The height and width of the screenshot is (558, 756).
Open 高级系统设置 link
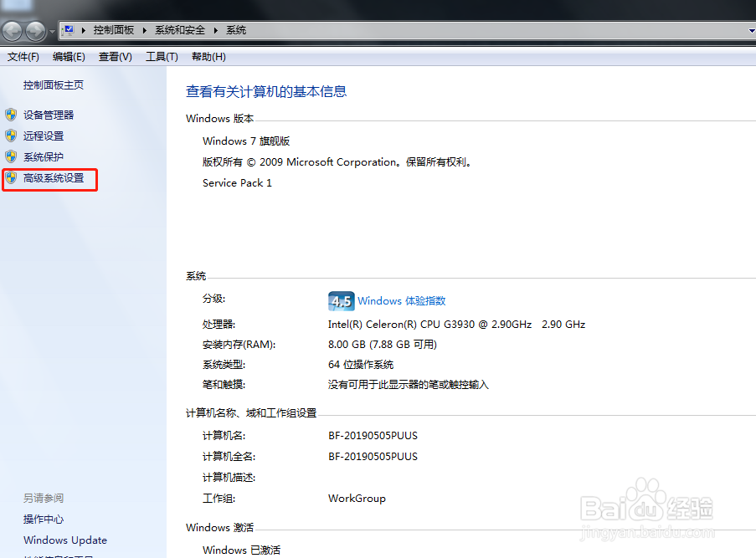(x=54, y=178)
